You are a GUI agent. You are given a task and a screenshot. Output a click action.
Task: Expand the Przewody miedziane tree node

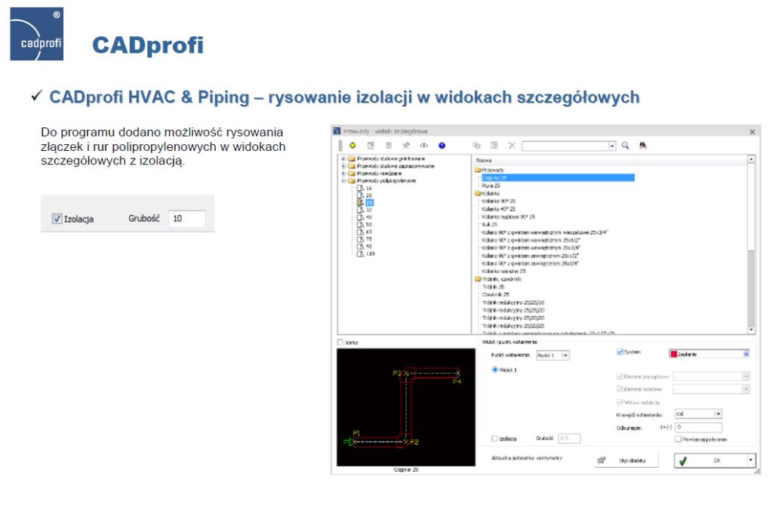[x=343, y=173]
